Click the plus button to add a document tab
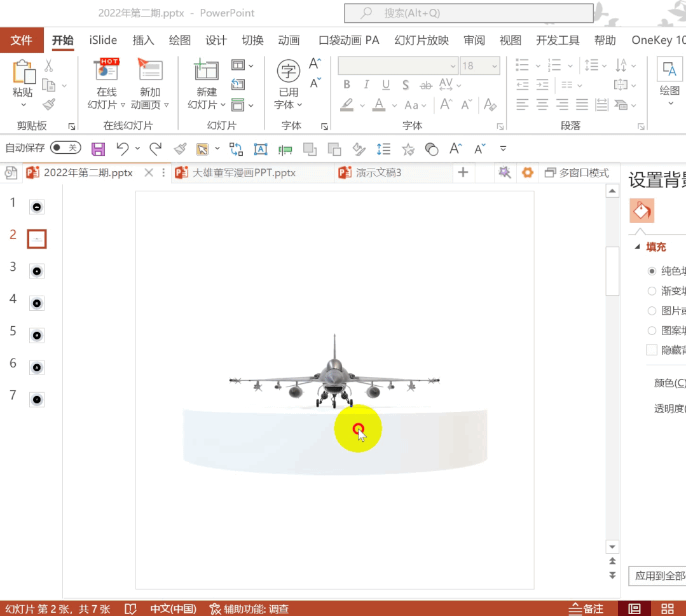 (463, 172)
